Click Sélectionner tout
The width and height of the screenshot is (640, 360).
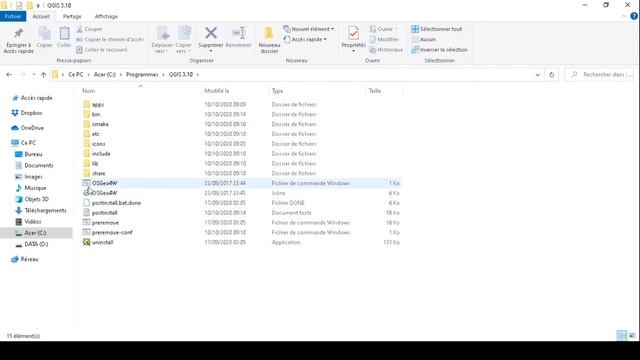click(437, 29)
